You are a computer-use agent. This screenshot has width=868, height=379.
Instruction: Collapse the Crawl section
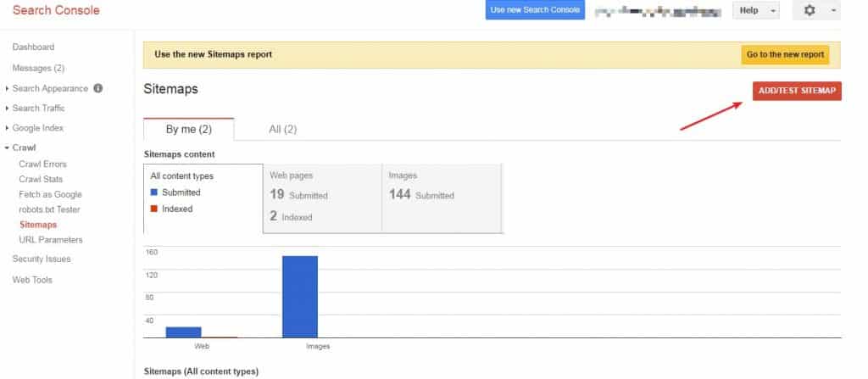(x=7, y=148)
